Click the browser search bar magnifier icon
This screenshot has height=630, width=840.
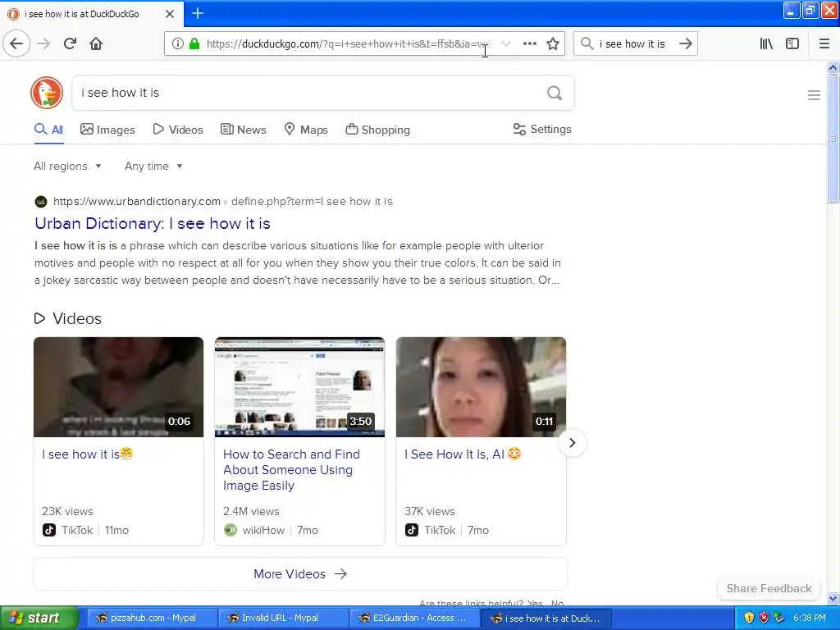coord(587,44)
